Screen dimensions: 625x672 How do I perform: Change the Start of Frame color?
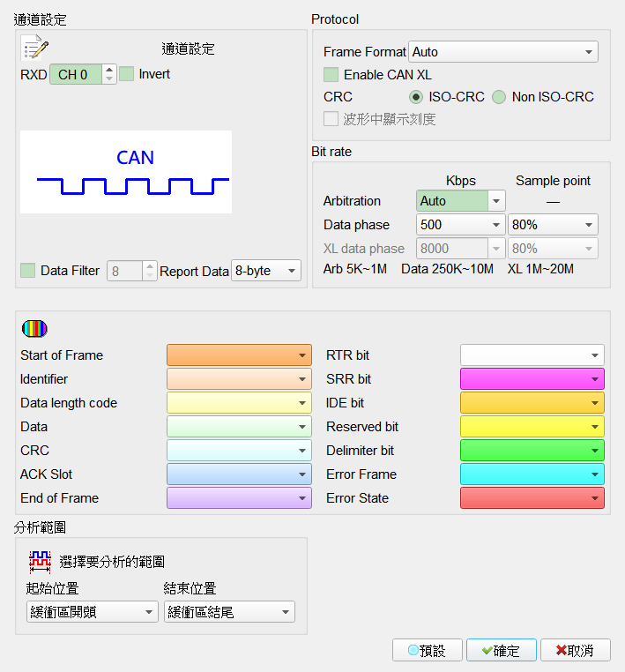click(x=239, y=355)
